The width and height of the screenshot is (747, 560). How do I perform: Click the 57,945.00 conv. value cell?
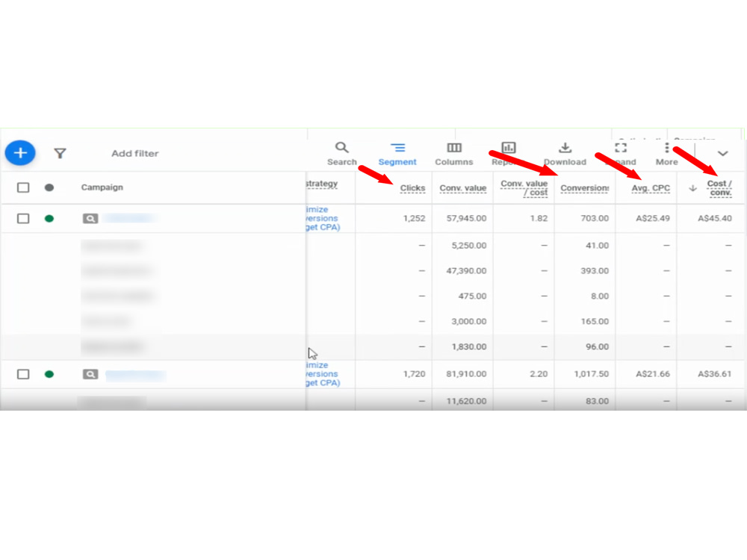(x=466, y=218)
